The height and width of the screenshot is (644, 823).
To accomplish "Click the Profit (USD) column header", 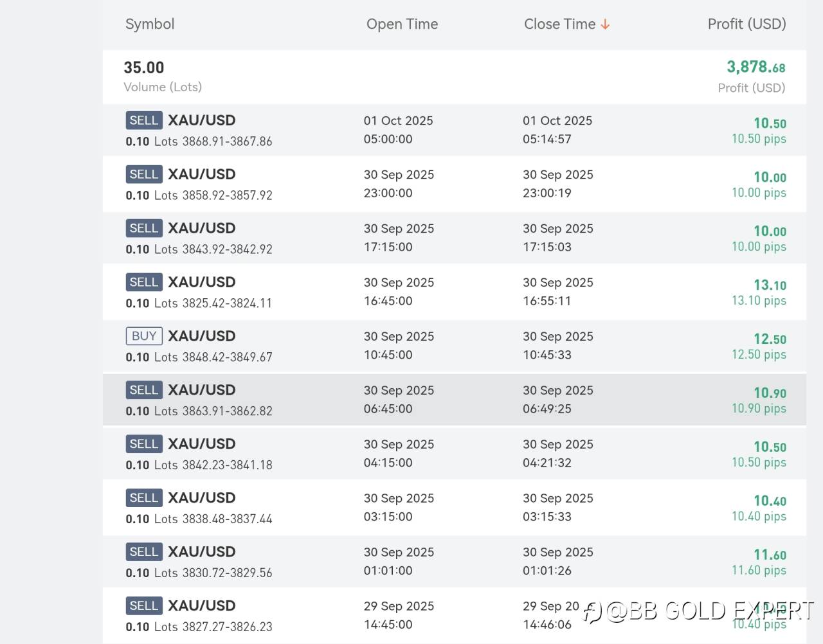I will coord(746,24).
